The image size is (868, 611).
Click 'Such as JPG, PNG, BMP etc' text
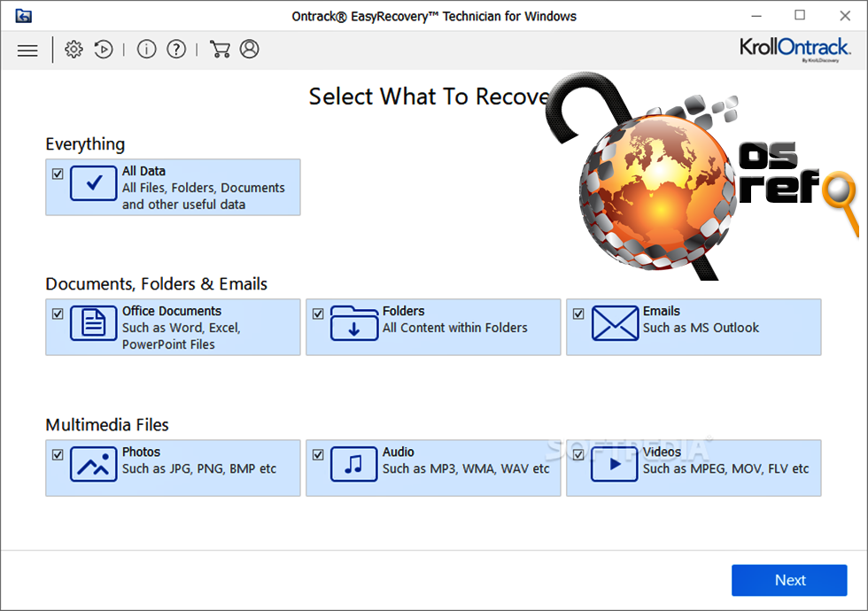(x=198, y=468)
